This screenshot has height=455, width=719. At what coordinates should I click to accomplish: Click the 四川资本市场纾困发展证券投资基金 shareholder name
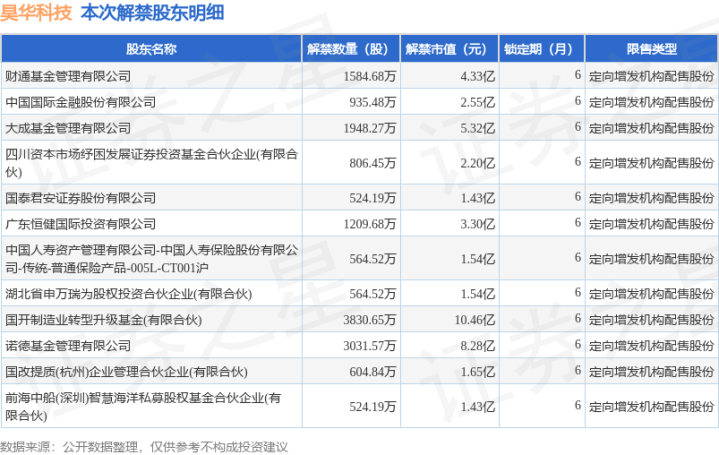click(151, 163)
